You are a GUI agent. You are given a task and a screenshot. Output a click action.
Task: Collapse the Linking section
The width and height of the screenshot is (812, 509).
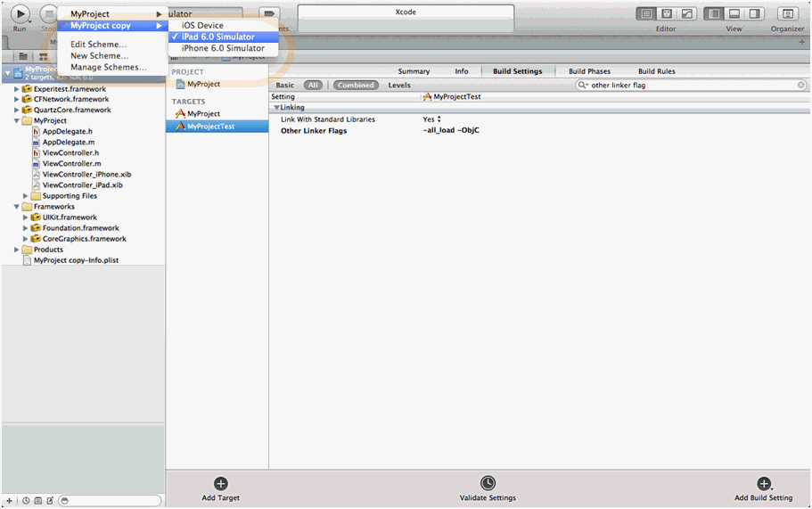coord(277,108)
